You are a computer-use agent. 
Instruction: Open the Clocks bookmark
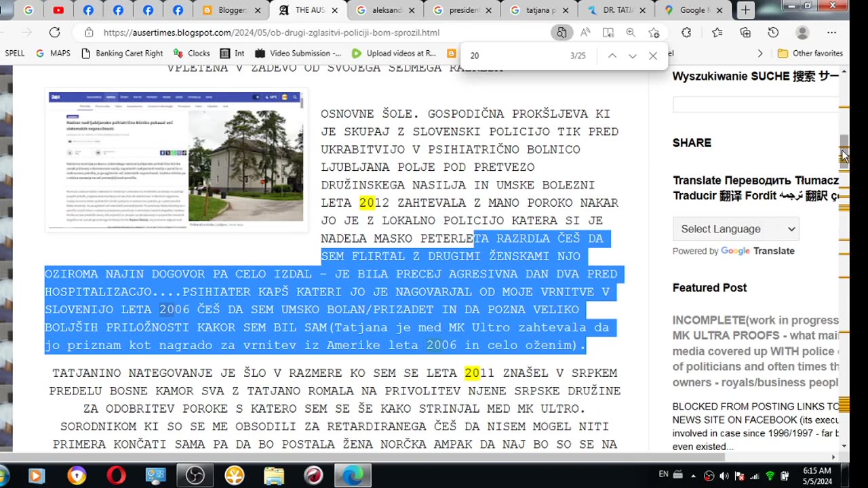coord(192,53)
